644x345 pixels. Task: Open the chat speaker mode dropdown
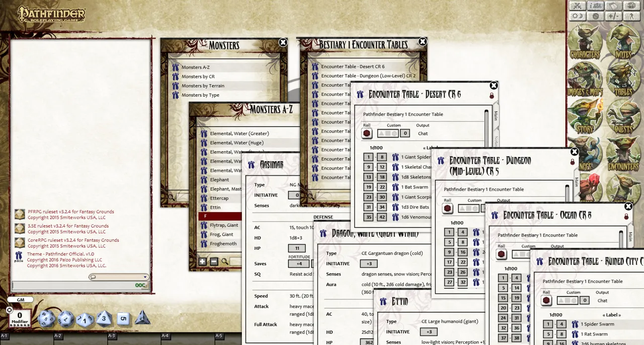(x=119, y=277)
